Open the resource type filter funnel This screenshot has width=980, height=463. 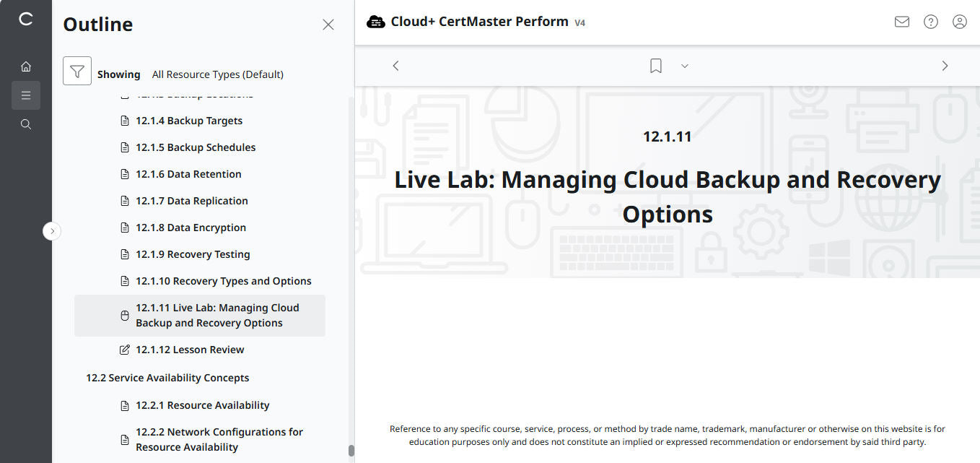[77, 71]
